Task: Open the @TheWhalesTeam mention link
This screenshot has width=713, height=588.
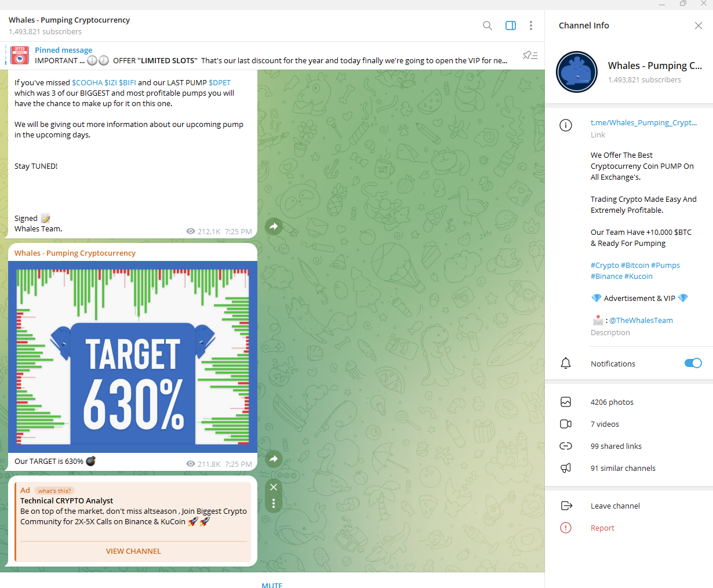Action: click(641, 320)
